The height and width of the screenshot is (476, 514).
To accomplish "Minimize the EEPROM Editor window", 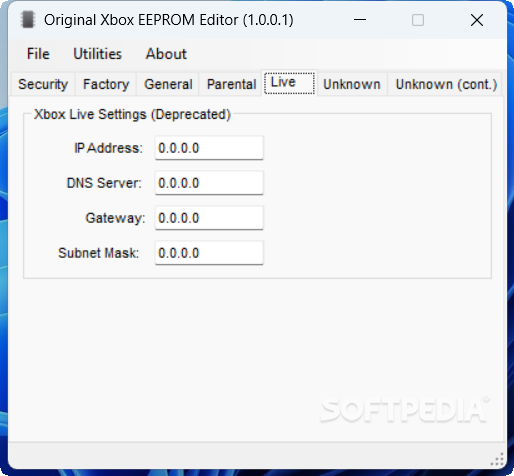I will click(360, 20).
